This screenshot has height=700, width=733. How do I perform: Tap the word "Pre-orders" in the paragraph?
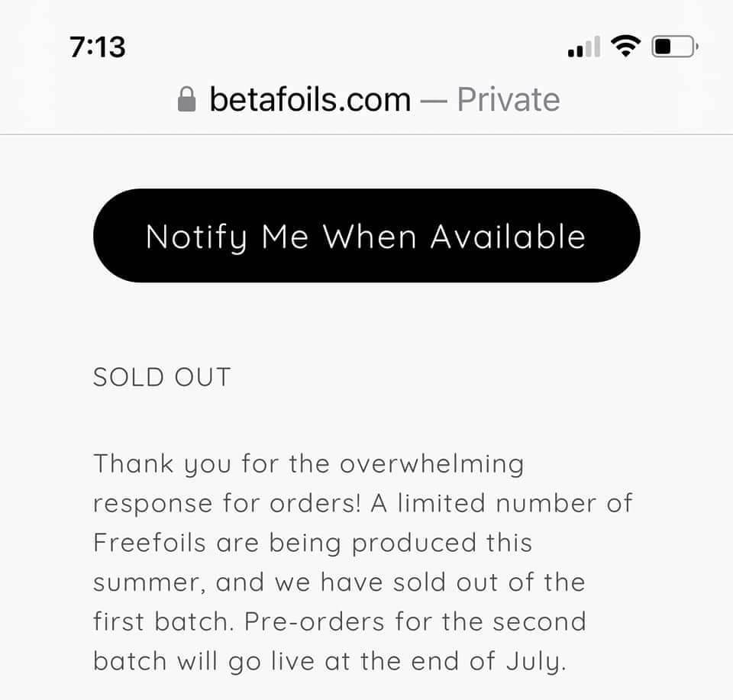(x=315, y=621)
